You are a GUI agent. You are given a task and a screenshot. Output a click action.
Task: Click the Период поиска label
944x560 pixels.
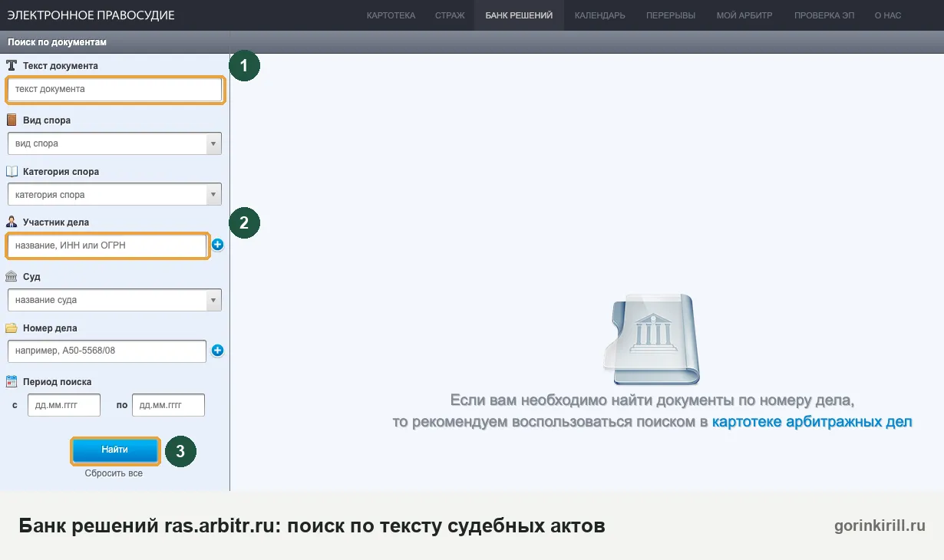click(58, 382)
